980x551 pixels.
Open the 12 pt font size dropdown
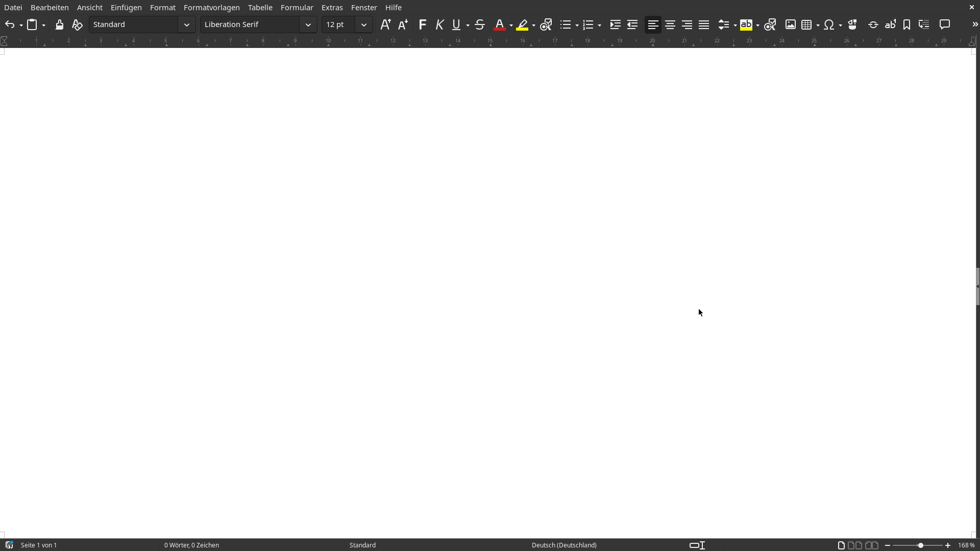tap(363, 24)
